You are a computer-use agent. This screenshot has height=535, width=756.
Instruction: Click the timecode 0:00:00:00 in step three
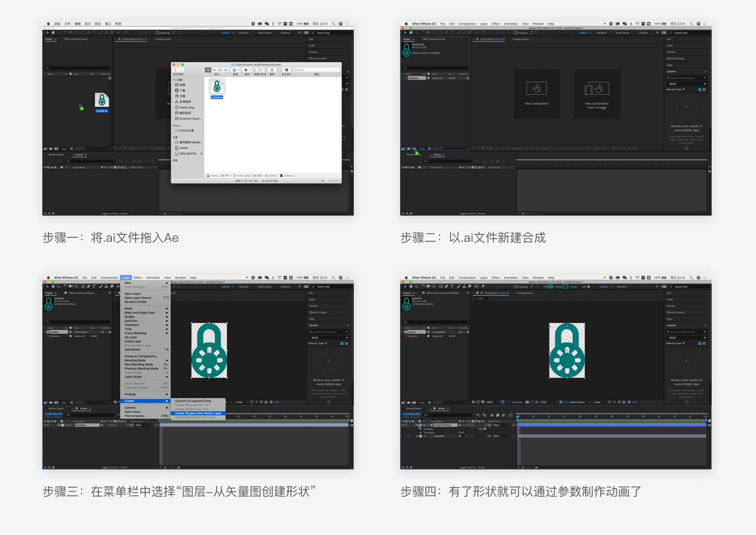[x=53, y=414]
